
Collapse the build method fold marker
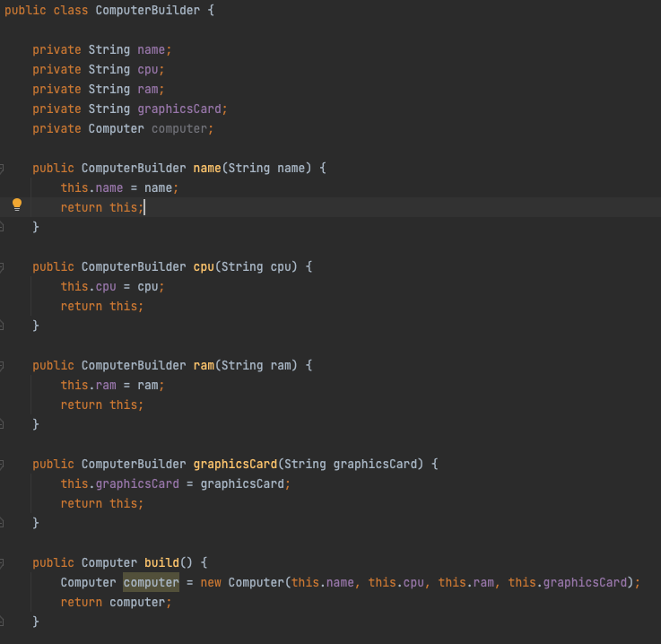[2, 563]
